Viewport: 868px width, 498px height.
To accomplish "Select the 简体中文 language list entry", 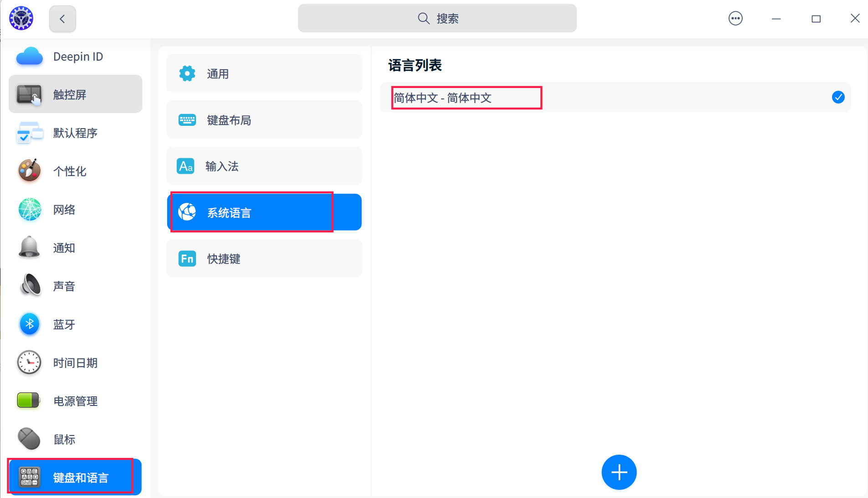I will [466, 98].
